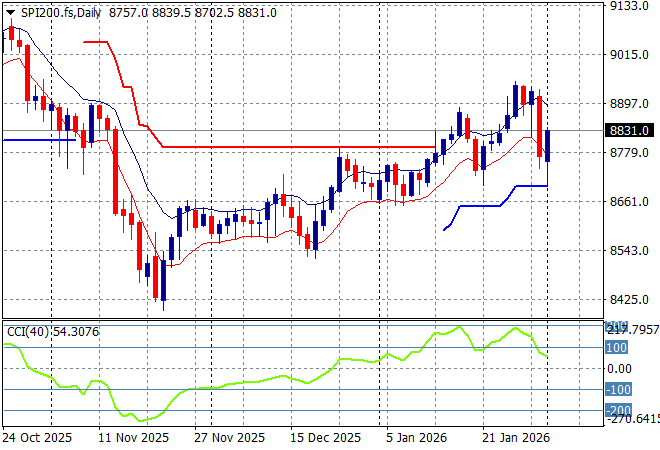Click the CCI 100 level label
Viewport: 660px width, 450px height.
[617, 348]
